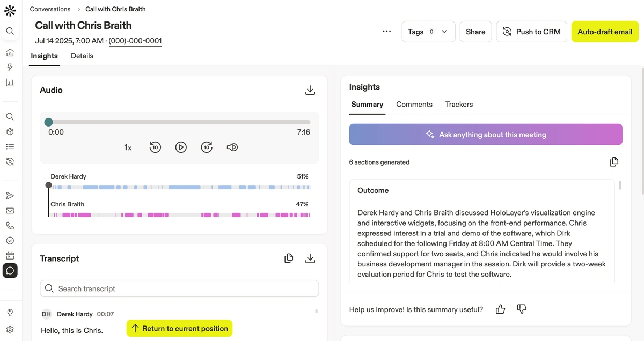The width and height of the screenshot is (644, 341).
Task: Click the audio progress slider handle
Action: pyautogui.click(x=49, y=122)
